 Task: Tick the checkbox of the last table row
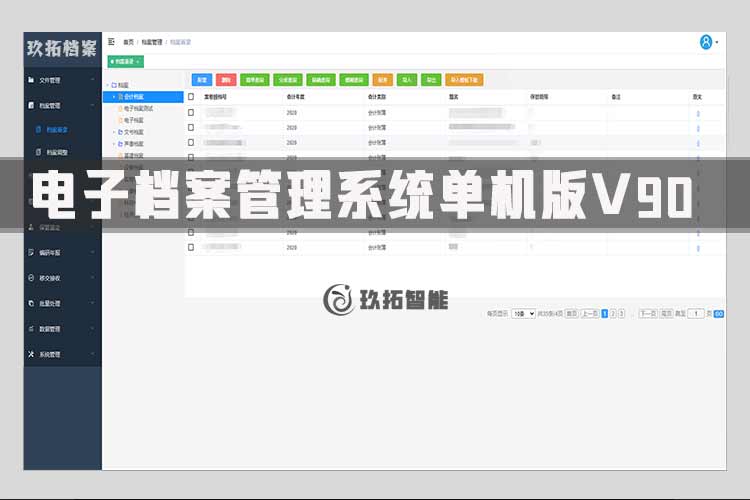pos(191,247)
